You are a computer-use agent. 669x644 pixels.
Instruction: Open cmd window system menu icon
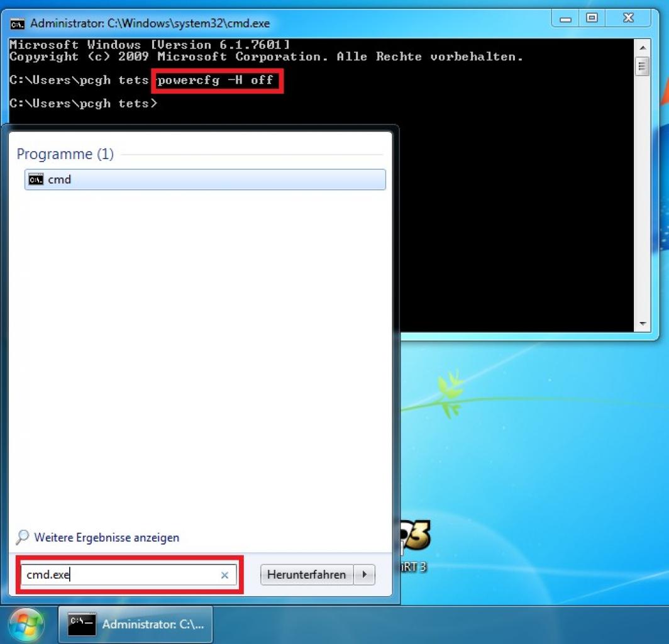pyautogui.click(x=17, y=24)
